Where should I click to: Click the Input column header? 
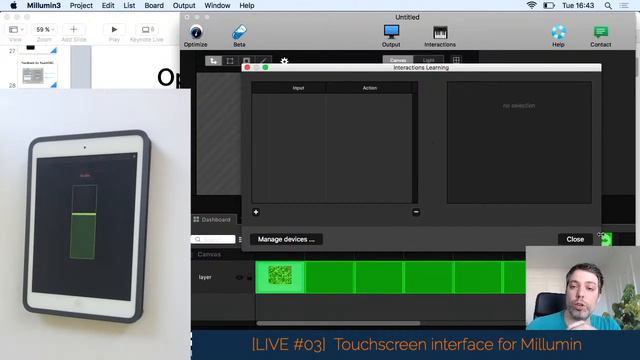coord(298,88)
